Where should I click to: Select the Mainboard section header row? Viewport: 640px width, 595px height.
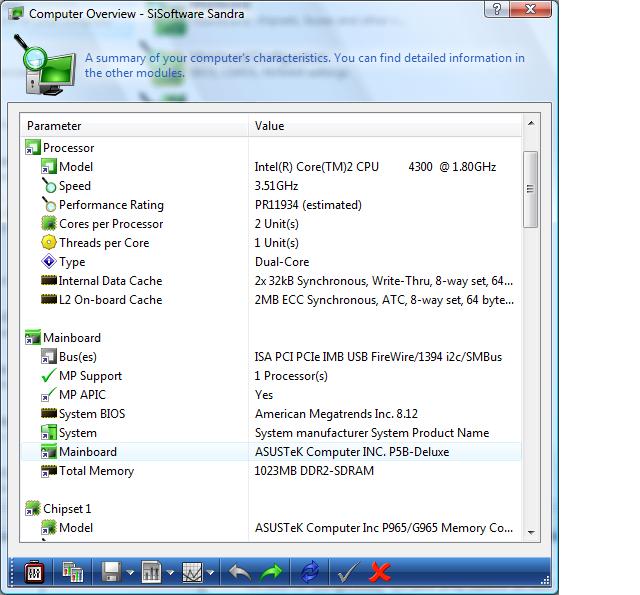click(271, 338)
